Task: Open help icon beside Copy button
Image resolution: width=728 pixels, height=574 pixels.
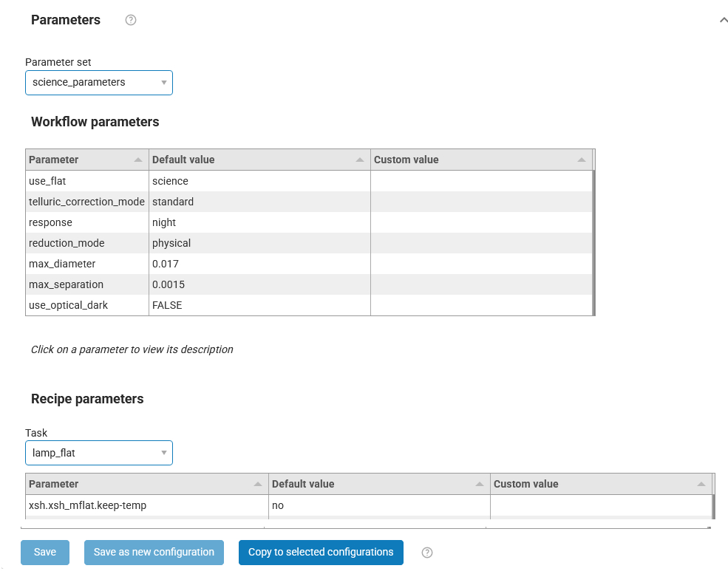Action: (x=427, y=552)
